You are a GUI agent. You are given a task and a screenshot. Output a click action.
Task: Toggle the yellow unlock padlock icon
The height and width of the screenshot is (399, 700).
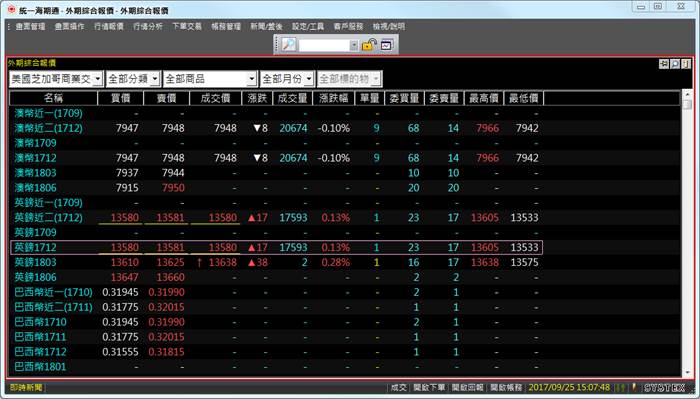(369, 45)
